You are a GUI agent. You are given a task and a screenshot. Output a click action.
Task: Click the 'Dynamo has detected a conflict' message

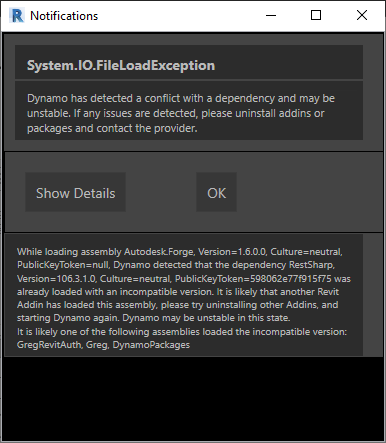tap(181, 113)
